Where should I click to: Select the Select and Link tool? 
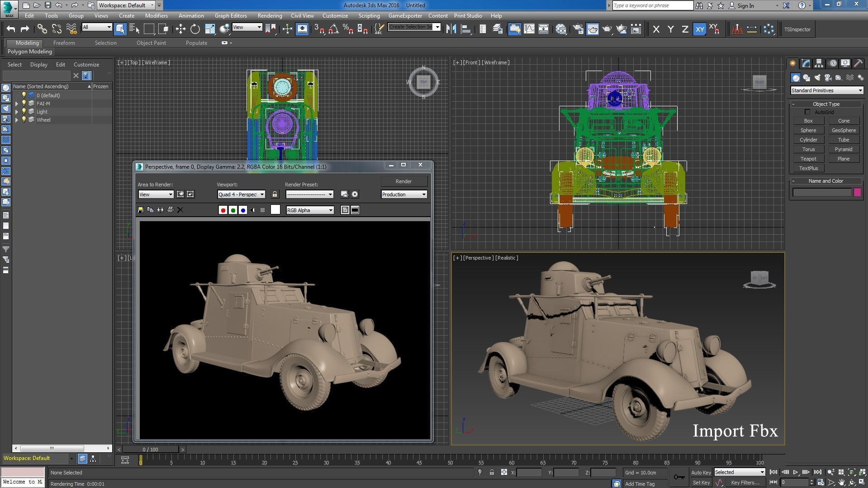42,29
